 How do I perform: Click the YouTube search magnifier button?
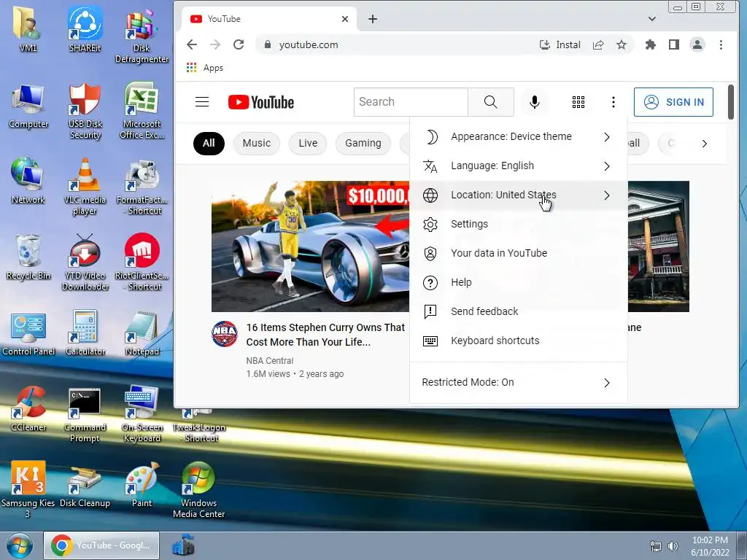[491, 102]
